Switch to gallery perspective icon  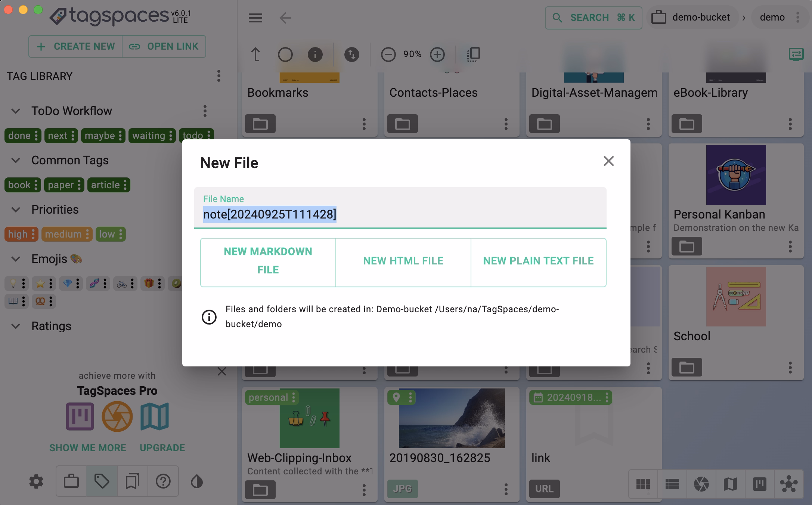click(x=701, y=484)
